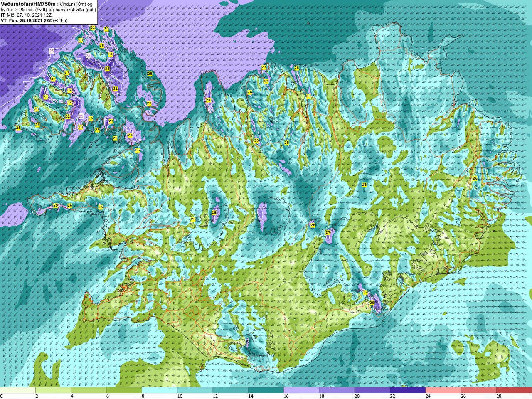Click the 26 gust marker in the East fjords
The image size is (532, 399).
point(475,178)
